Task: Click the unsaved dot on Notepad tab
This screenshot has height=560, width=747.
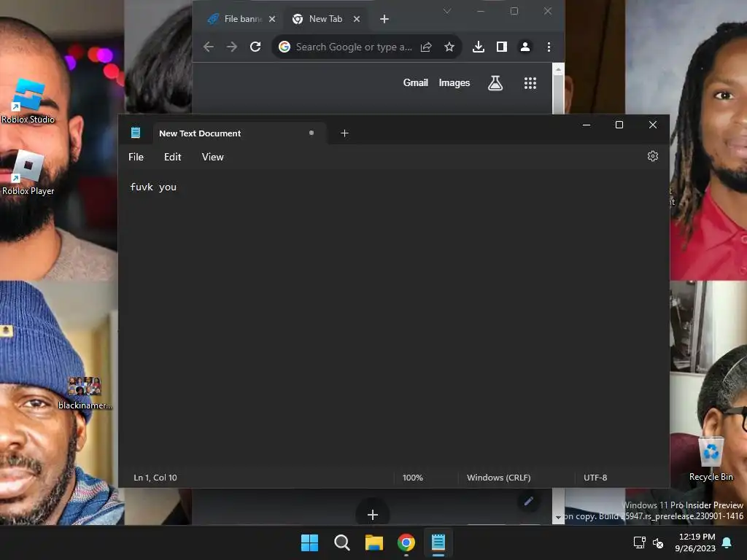Action: 311,133
